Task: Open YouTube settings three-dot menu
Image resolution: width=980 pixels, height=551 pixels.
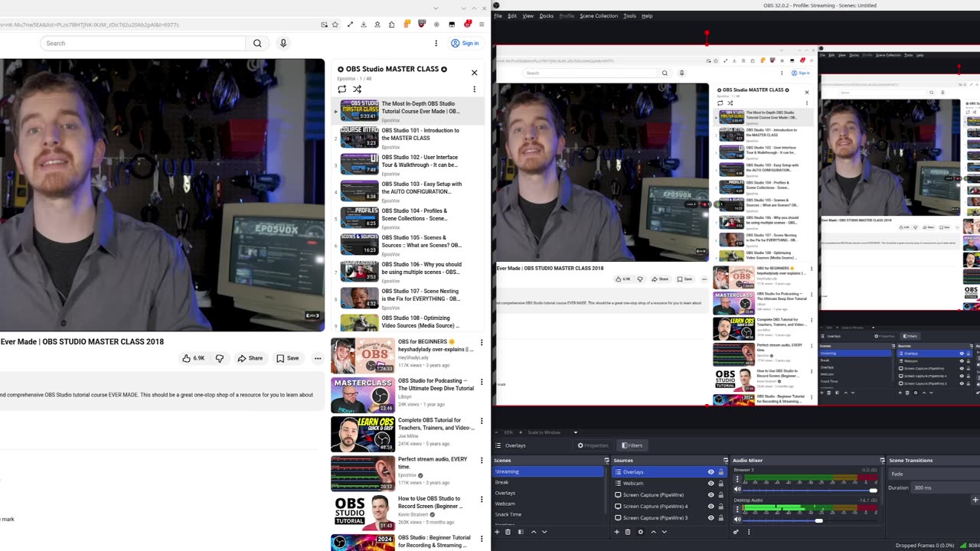Action: [436, 43]
